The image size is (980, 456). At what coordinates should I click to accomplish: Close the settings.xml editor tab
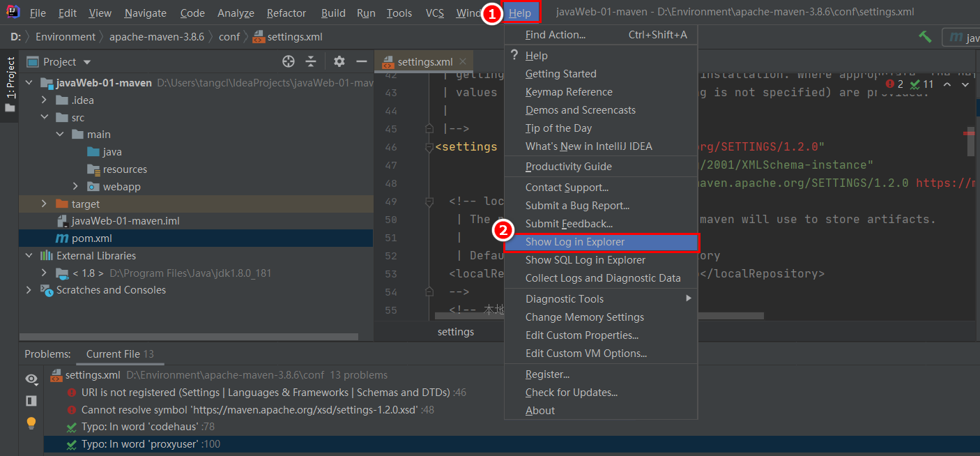point(463,62)
